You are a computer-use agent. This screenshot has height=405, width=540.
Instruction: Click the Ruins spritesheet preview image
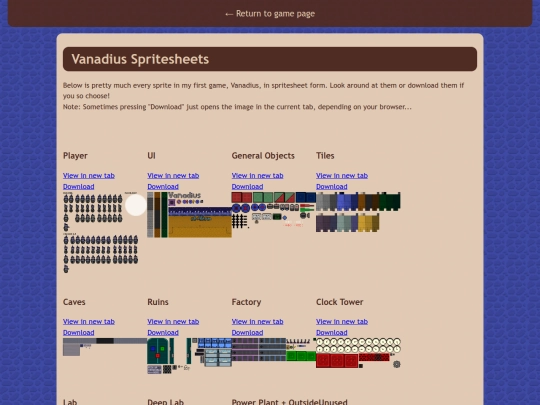[189, 356]
